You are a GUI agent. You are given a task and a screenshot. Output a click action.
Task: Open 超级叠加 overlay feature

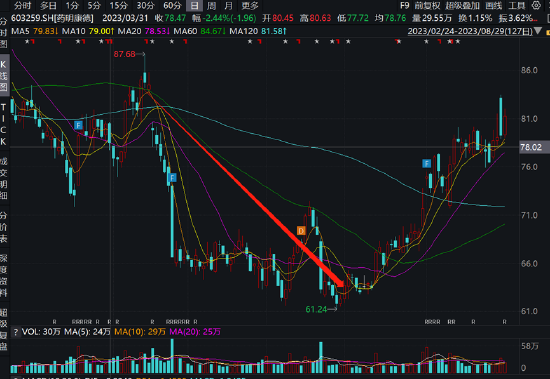pyautogui.click(x=462, y=6)
